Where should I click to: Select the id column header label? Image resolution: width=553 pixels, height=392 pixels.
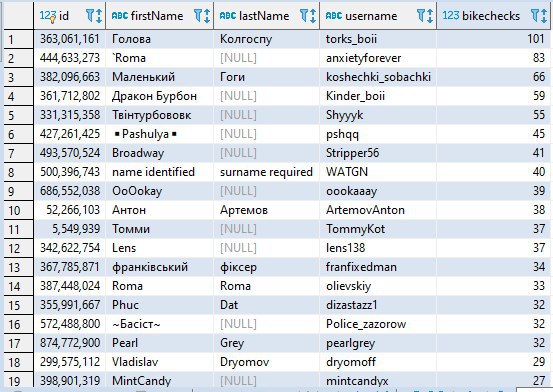tap(64, 16)
